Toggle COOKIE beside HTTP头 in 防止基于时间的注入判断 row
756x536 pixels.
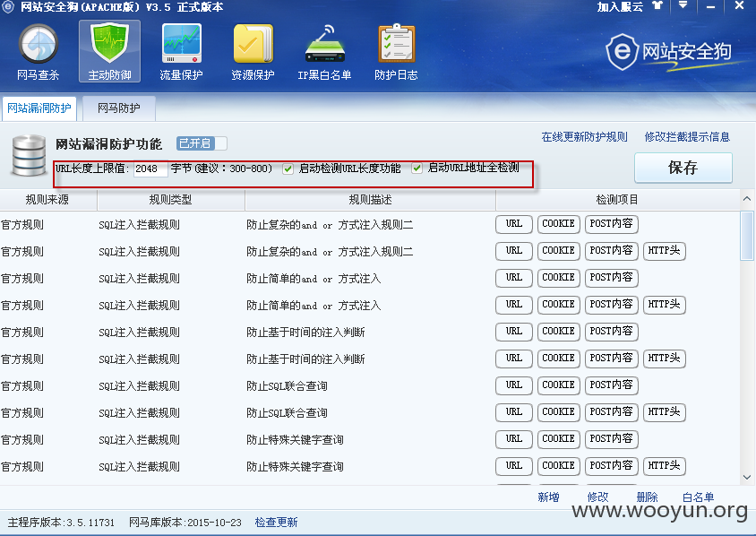click(x=558, y=359)
